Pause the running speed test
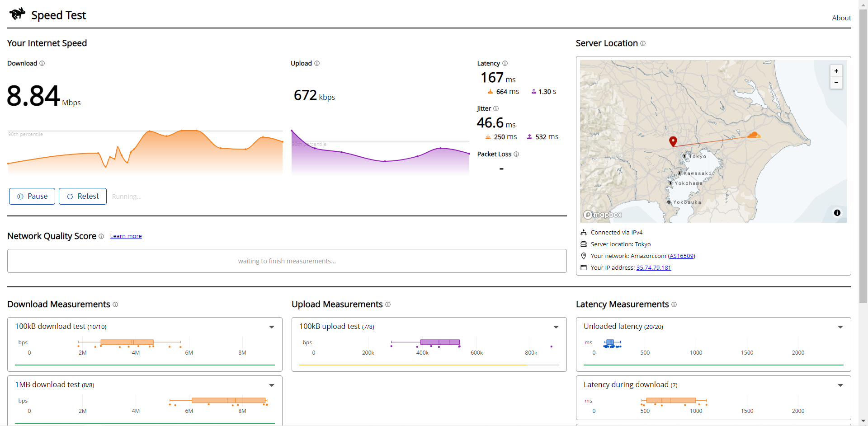868x426 pixels. point(32,197)
